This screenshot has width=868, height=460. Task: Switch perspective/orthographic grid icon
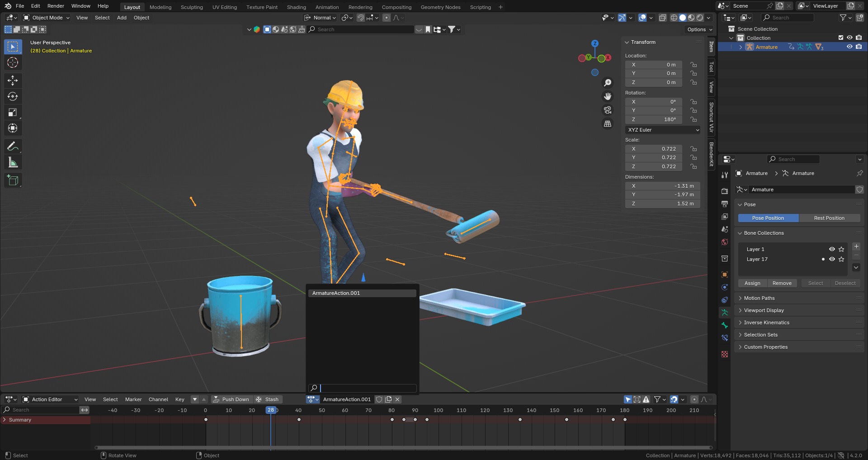pyautogui.click(x=608, y=123)
